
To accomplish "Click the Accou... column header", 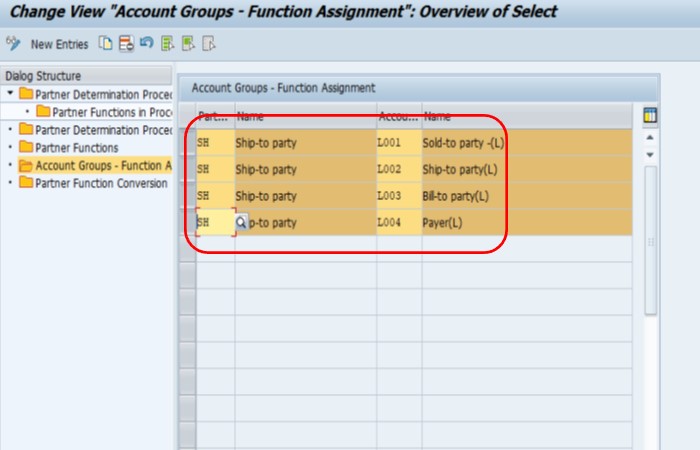I will click(x=399, y=117).
